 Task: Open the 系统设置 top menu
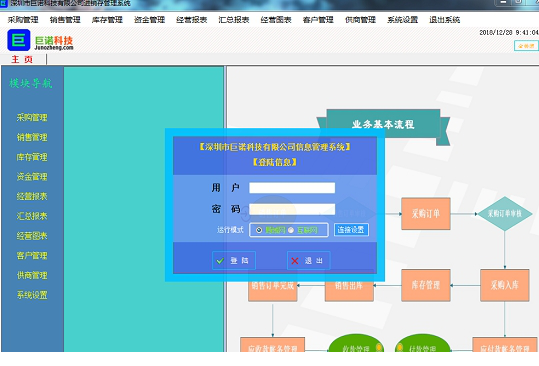click(403, 20)
